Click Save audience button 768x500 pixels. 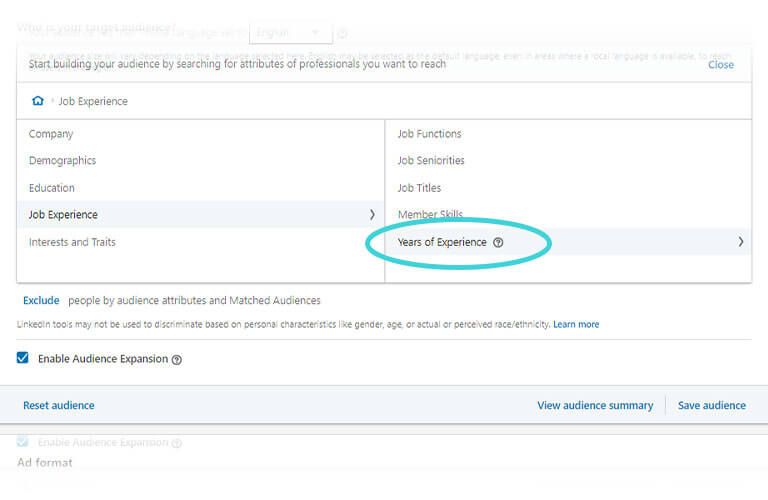(x=711, y=406)
